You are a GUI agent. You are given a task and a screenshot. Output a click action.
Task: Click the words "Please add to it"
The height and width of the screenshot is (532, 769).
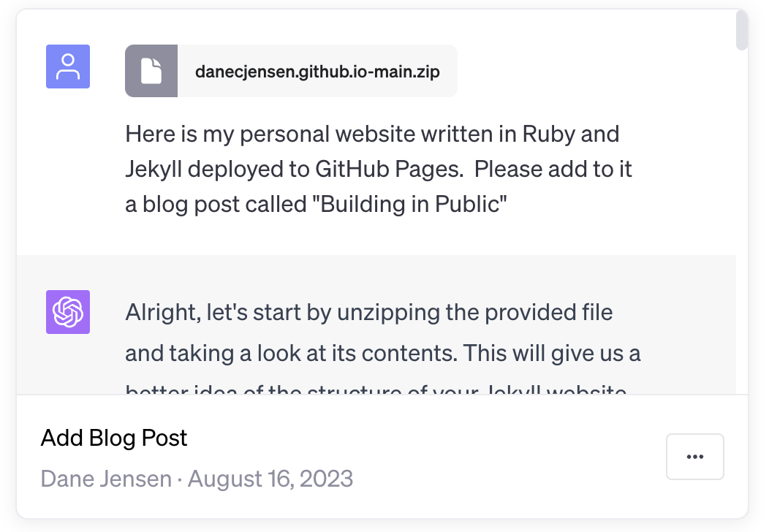pyautogui.click(x=553, y=169)
